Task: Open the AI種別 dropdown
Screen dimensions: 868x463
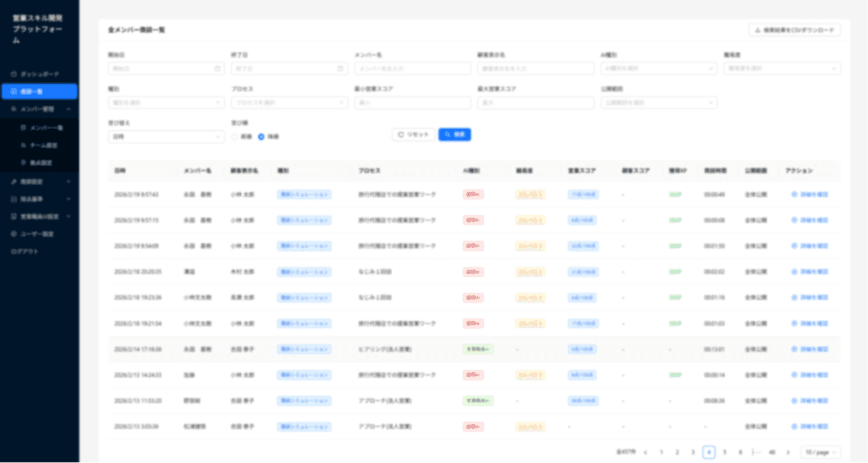Action: pos(659,69)
